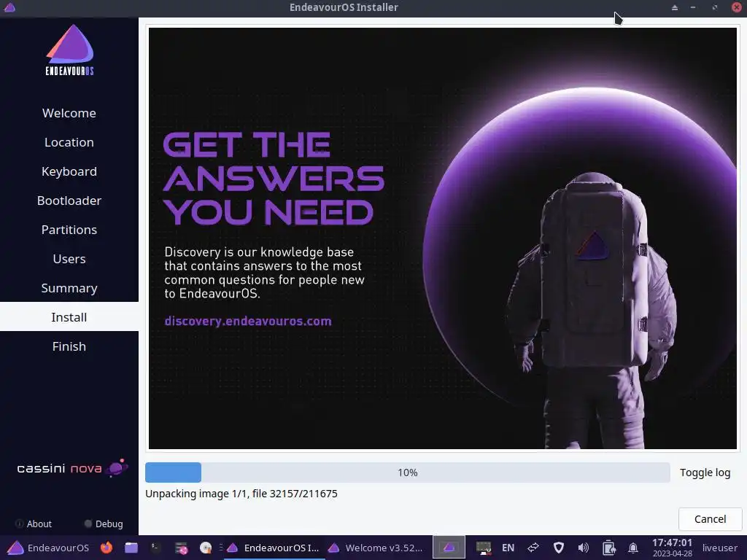Open the network monitor tray icon
Image resolution: width=747 pixels, height=560 pixels.
[x=484, y=548]
